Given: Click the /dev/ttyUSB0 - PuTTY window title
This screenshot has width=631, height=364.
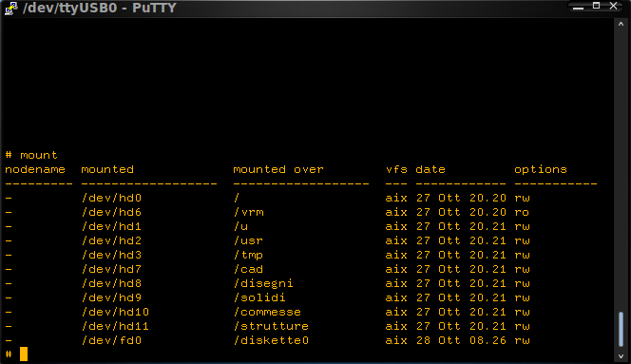Looking at the screenshot, I should click(x=100, y=8).
